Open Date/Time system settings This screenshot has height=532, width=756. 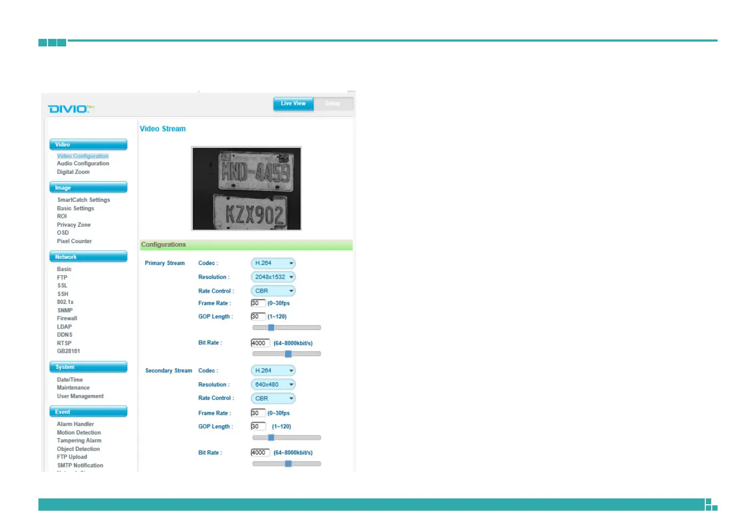pos(70,380)
